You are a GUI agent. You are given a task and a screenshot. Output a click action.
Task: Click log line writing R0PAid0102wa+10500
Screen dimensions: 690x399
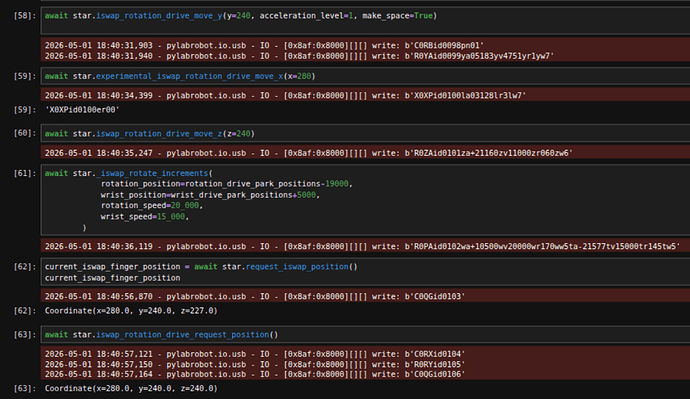tap(362, 246)
